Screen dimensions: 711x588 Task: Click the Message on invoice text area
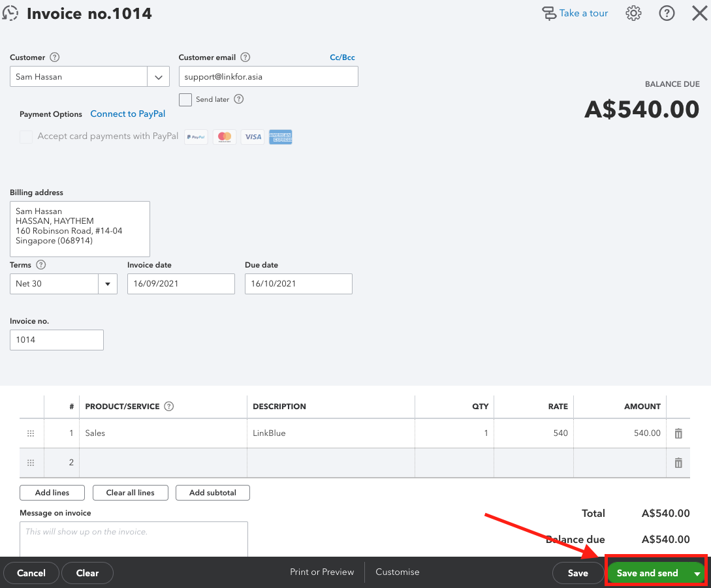[x=134, y=540]
